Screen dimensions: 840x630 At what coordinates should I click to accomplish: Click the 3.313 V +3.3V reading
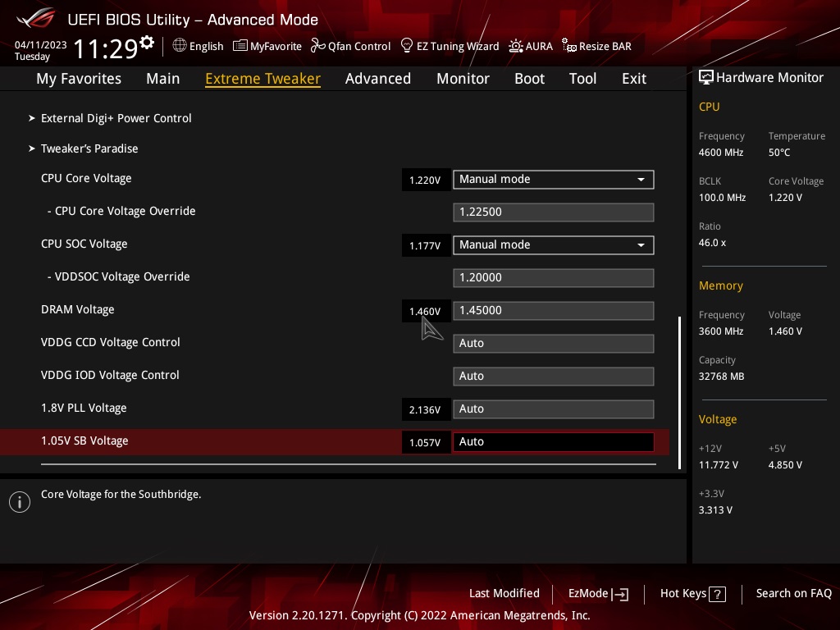tap(715, 510)
